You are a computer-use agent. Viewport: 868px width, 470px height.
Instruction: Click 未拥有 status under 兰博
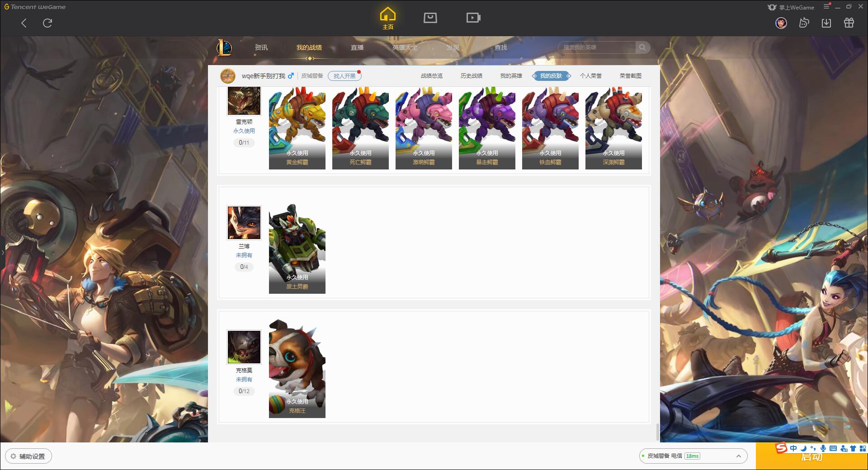(244, 255)
